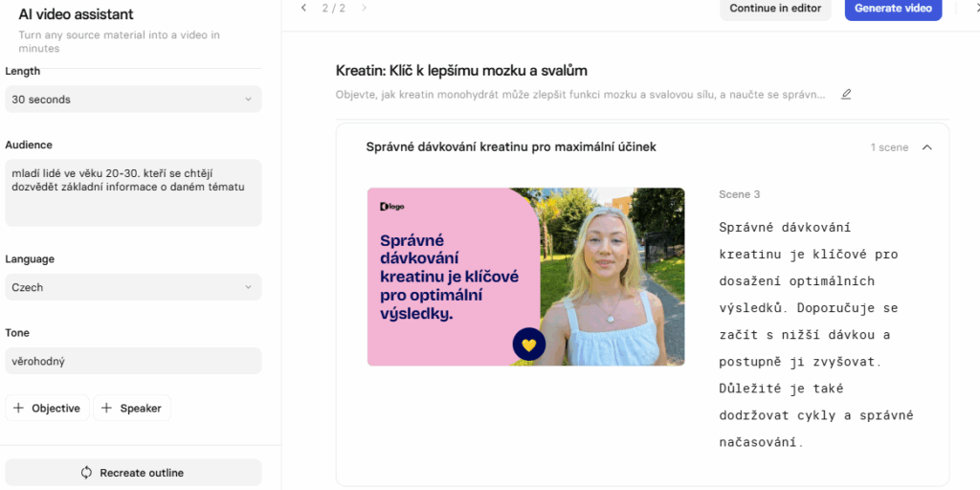Image resolution: width=980 pixels, height=490 pixels.
Task: Click the video title Kreatin: Klíč k lepšímu
Action: 461,71
